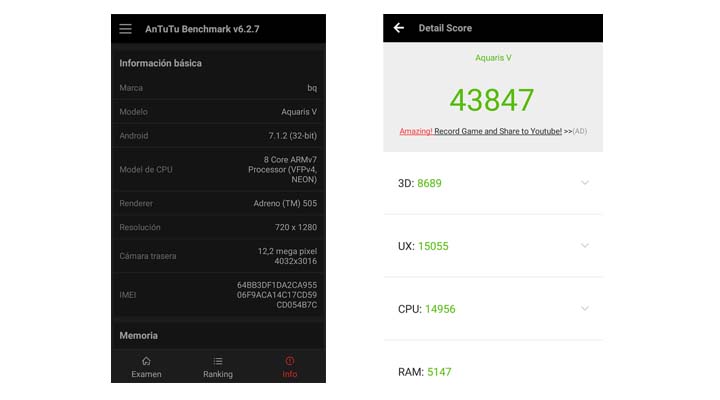Select the Modelo Aquaris V row
720x400 pixels.
click(x=218, y=112)
